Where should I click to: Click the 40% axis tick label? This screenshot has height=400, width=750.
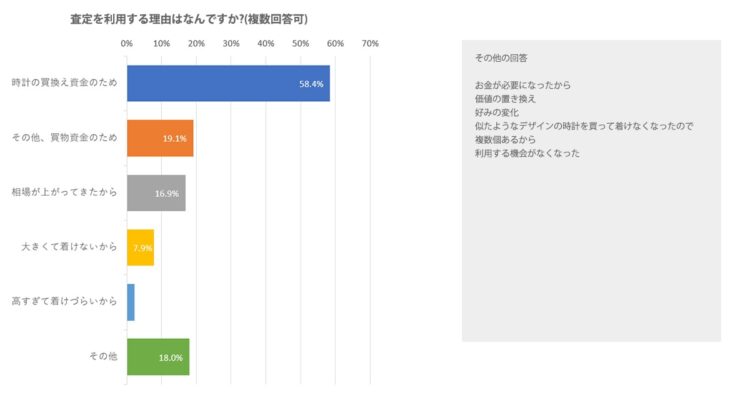coord(266,44)
